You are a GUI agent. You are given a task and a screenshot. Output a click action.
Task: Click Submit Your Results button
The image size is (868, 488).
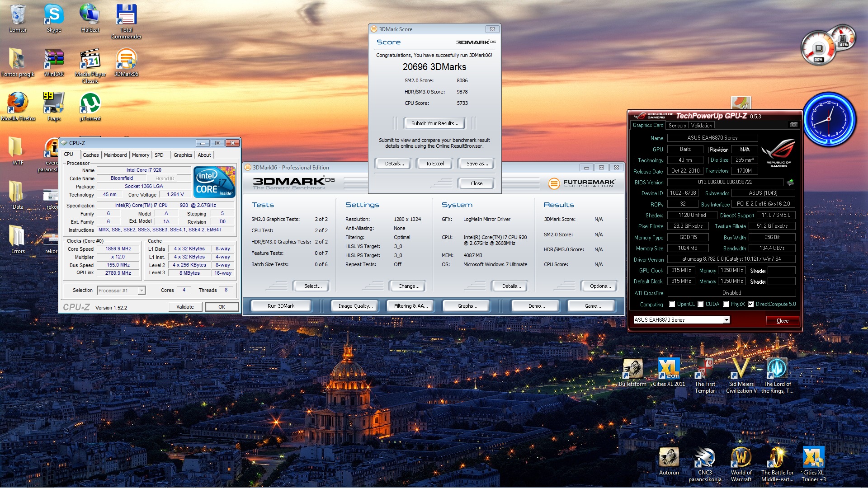435,123
